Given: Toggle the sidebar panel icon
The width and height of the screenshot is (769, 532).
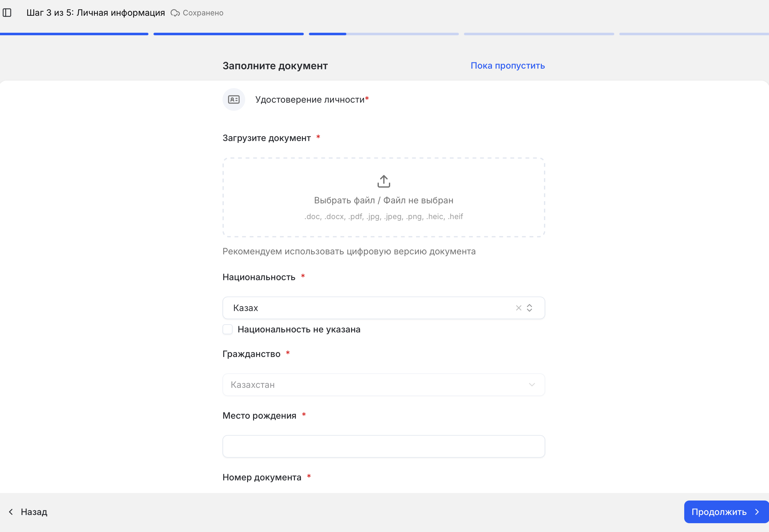Looking at the screenshot, I should tap(7, 13).
